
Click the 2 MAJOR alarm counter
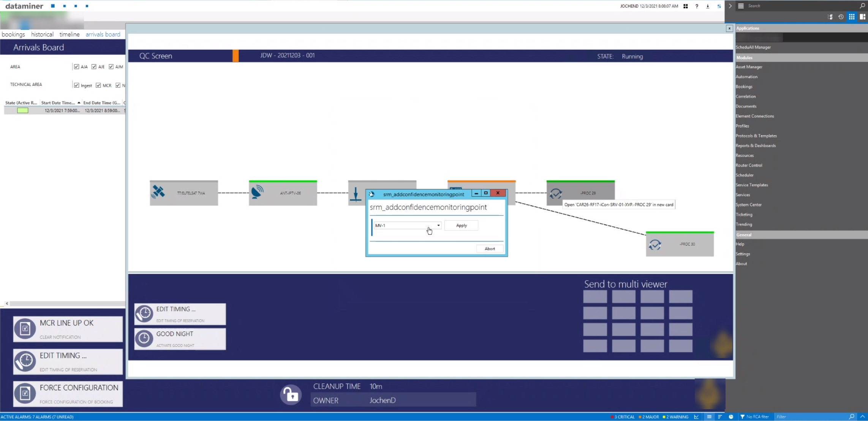649,417
